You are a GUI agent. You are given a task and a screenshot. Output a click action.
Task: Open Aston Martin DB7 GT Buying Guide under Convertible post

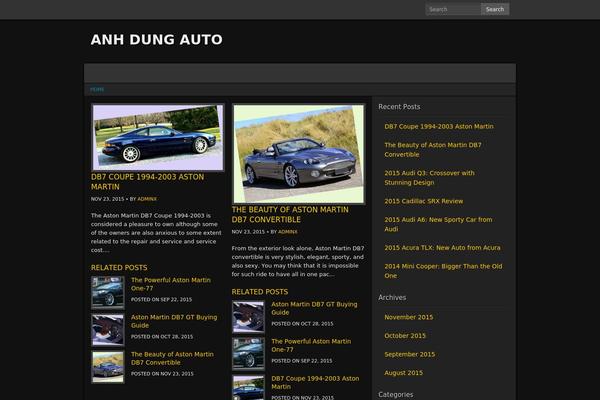314,308
